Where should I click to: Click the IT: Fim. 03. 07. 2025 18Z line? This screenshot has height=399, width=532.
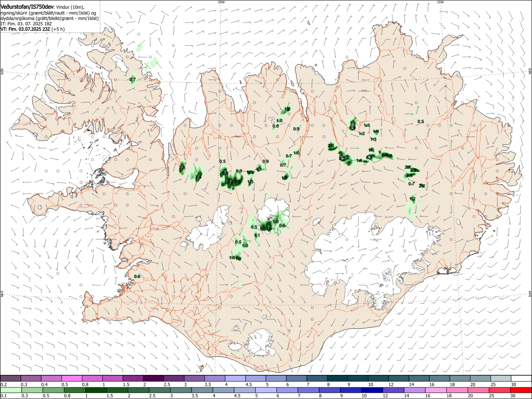(x=26, y=24)
